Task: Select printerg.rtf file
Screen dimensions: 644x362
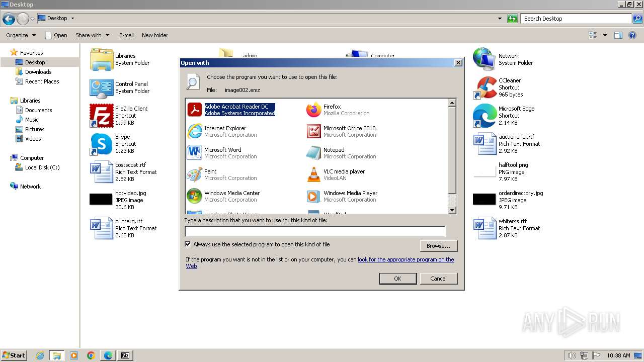Action: coord(124,228)
